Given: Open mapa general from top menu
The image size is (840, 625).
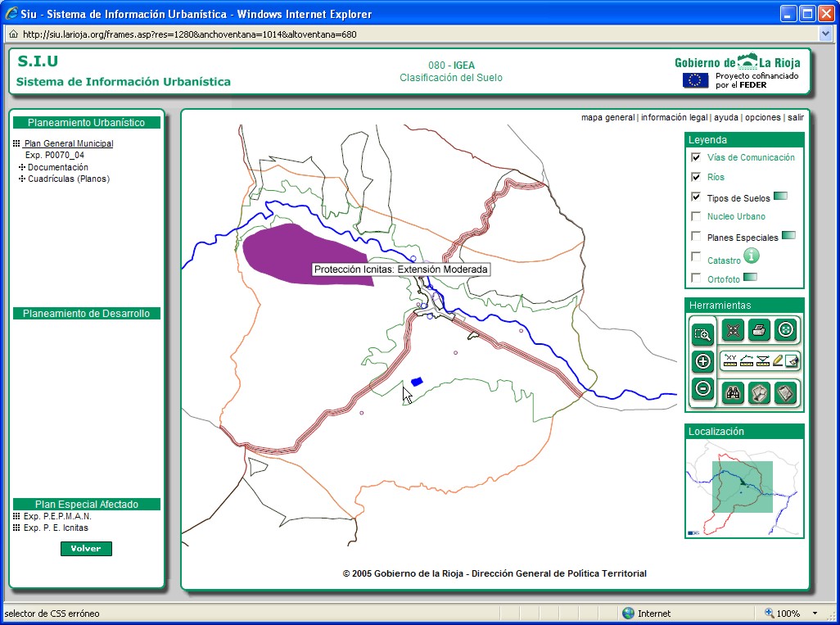Looking at the screenshot, I should (608, 117).
